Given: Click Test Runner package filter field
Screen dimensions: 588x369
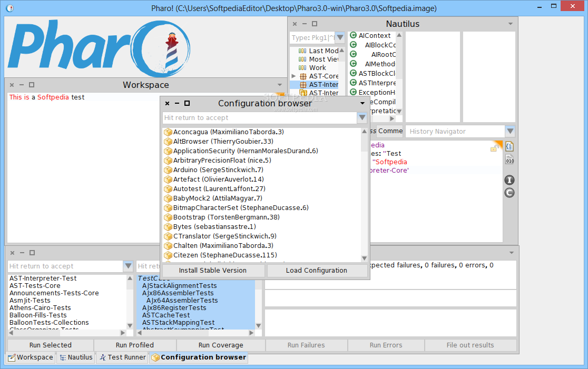Looking at the screenshot, I should point(65,266).
